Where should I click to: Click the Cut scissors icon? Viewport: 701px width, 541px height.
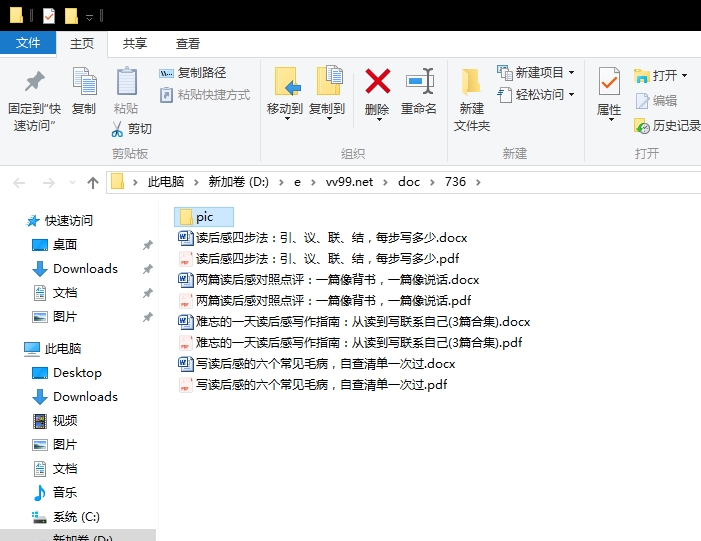117,129
